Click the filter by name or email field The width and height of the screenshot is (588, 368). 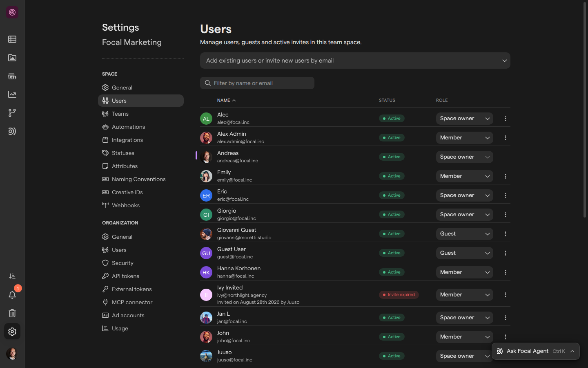point(257,83)
